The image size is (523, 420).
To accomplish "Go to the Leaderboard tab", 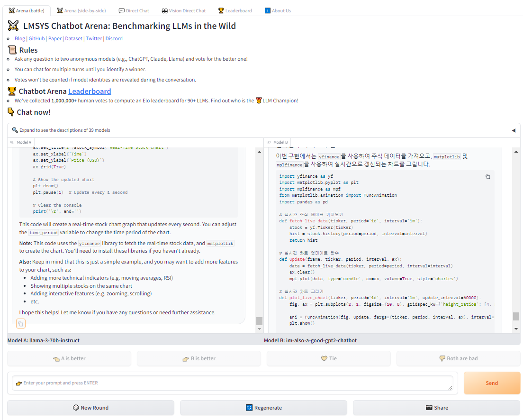I will click(x=235, y=10).
